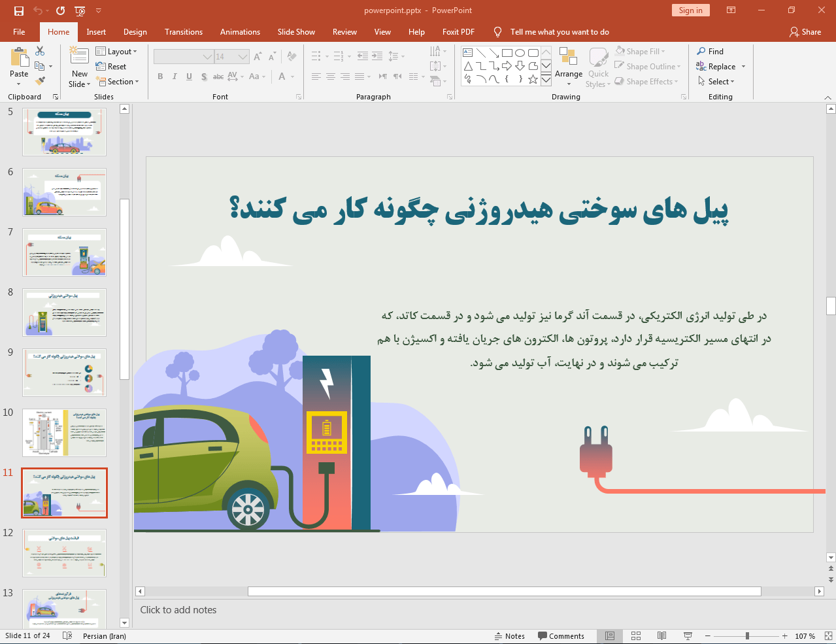Click the Sign in button
The height and width of the screenshot is (644, 836).
(x=690, y=10)
